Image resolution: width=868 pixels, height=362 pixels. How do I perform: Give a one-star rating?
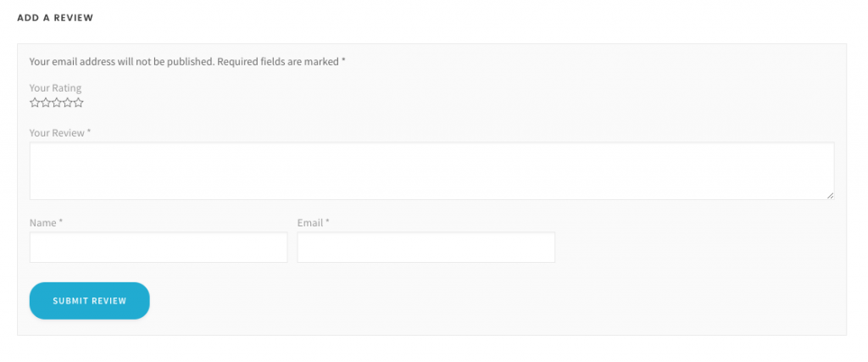[35, 103]
